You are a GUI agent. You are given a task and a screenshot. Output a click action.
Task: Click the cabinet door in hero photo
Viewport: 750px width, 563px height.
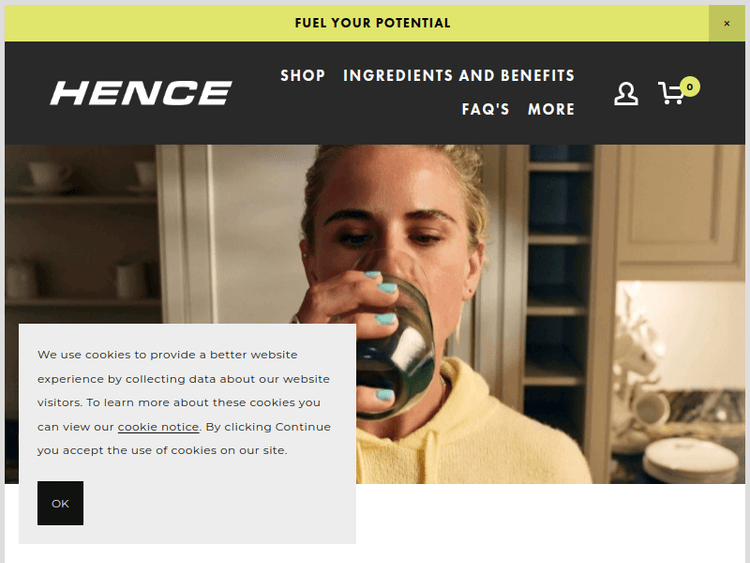pyautogui.click(x=679, y=206)
